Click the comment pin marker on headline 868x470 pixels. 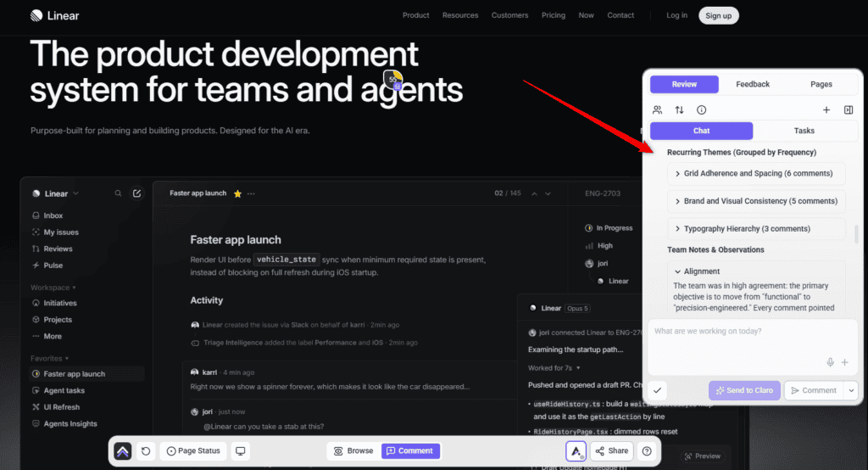[x=393, y=80]
